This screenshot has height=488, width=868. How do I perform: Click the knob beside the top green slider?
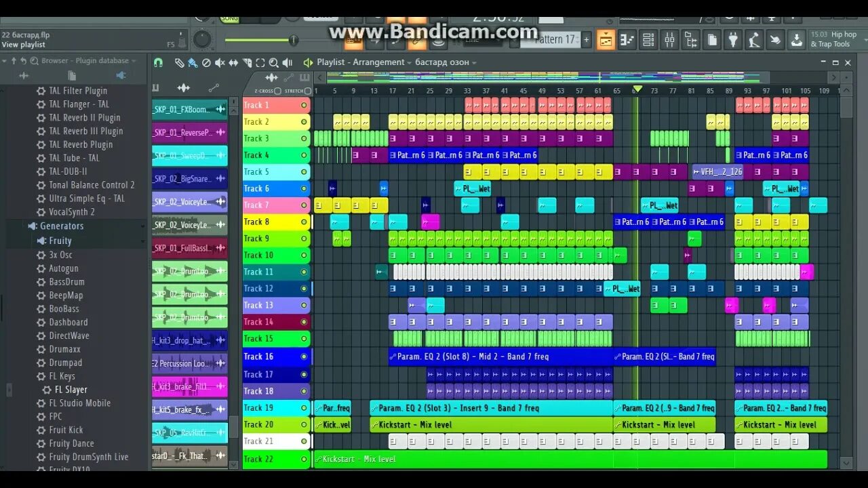pyautogui.click(x=203, y=40)
